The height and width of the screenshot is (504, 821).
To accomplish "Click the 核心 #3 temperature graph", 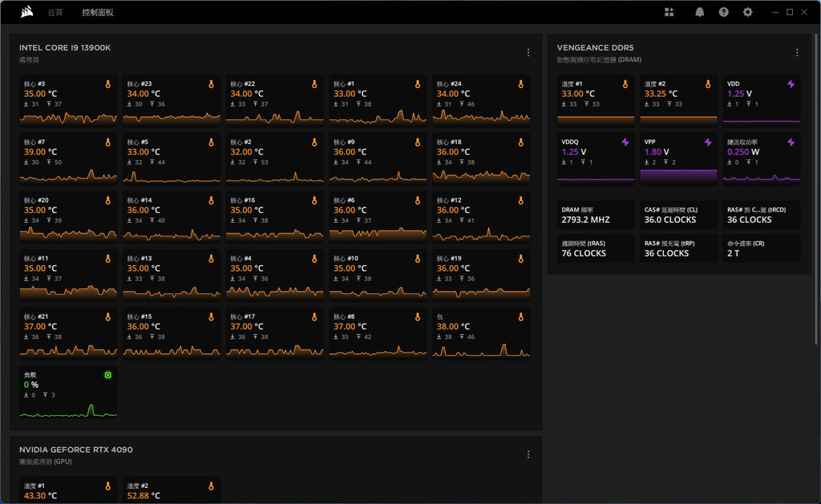I will tap(68, 119).
